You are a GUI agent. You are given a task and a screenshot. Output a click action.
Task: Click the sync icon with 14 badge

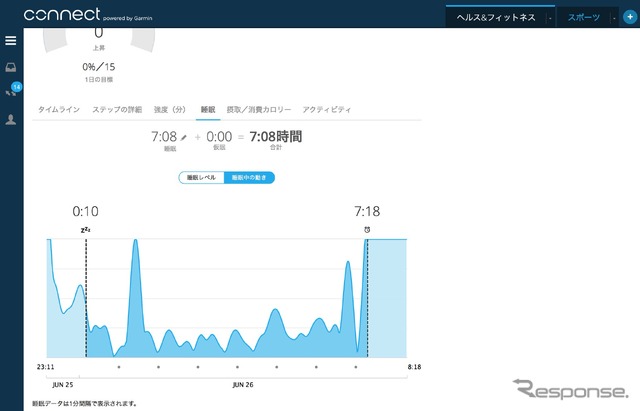(x=12, y=91)
